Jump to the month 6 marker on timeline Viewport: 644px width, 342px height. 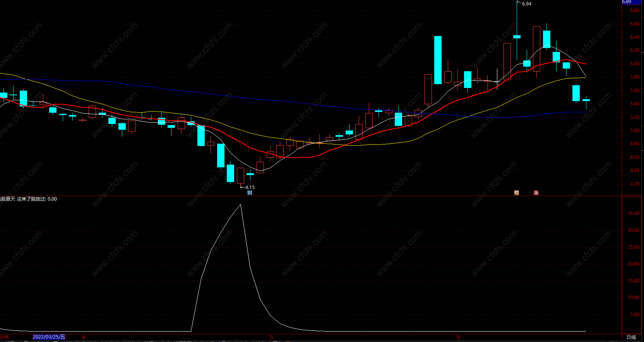[x=459, y=337]
